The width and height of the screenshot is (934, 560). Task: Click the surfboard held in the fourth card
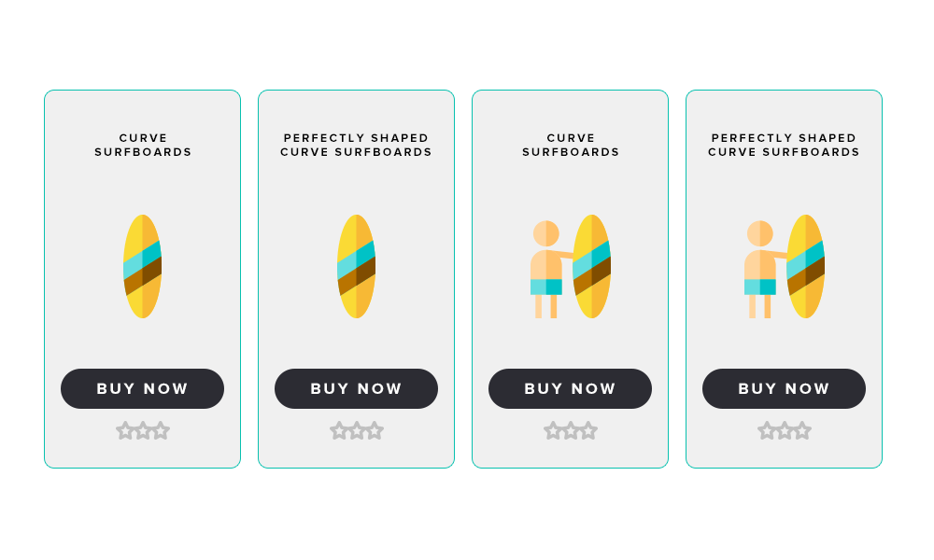point(805,266)
